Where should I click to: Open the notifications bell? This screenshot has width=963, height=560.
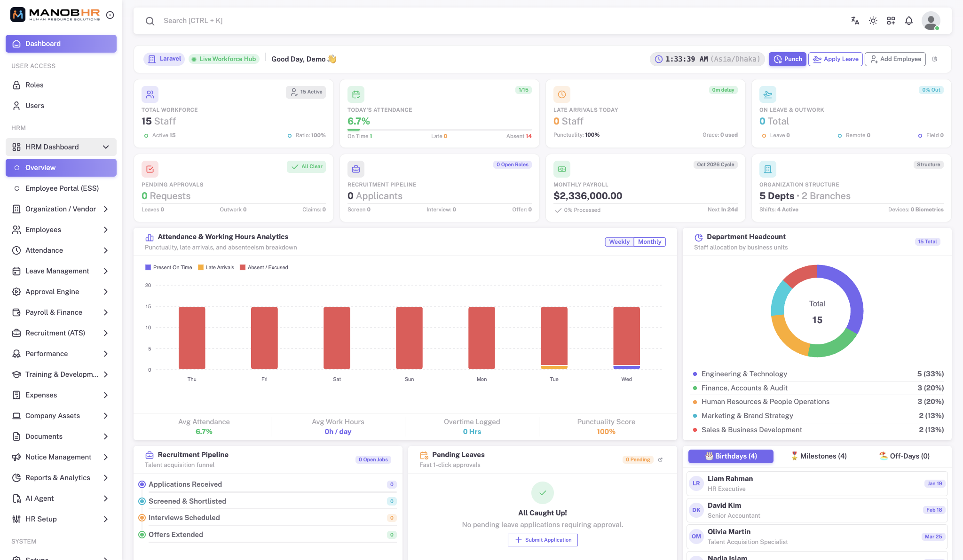[909, 21]
